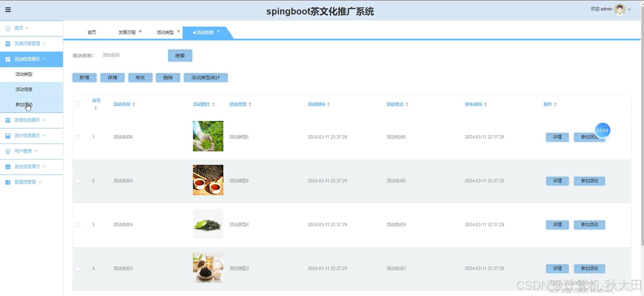This screenshot has width=644, height=296.
Task: Expand 用户管理 menu chevron
Action: tap(36, 151)
